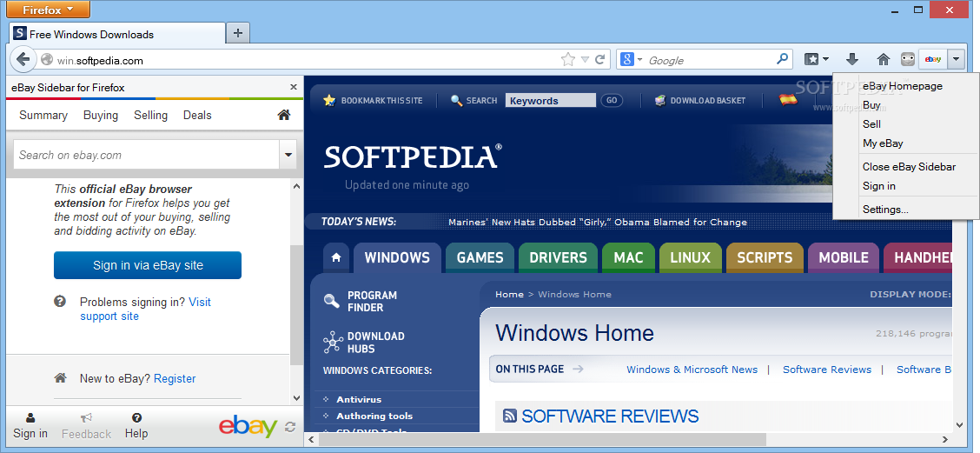Switch to the Buying sidebar tab
The height and width of the screenshot is (453, 980).
click(x=101, y=115)
